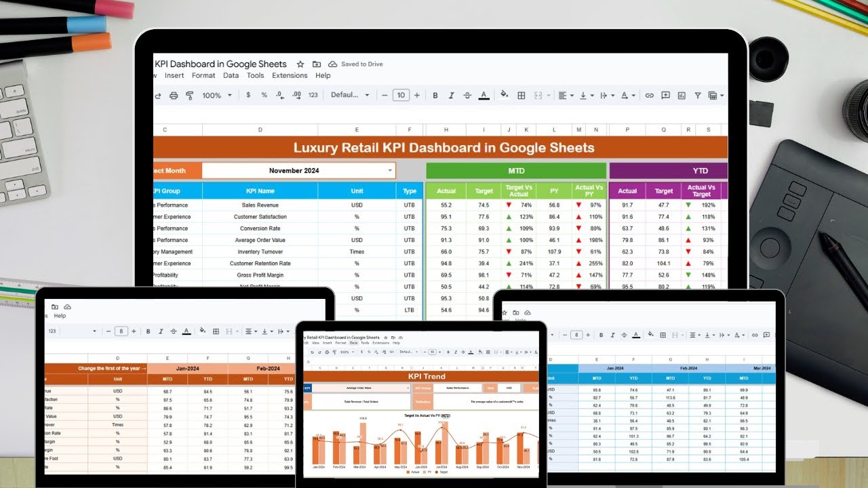Click the insert link icon in main toolbar
The image size is (868, 488).
click(649, 96)
